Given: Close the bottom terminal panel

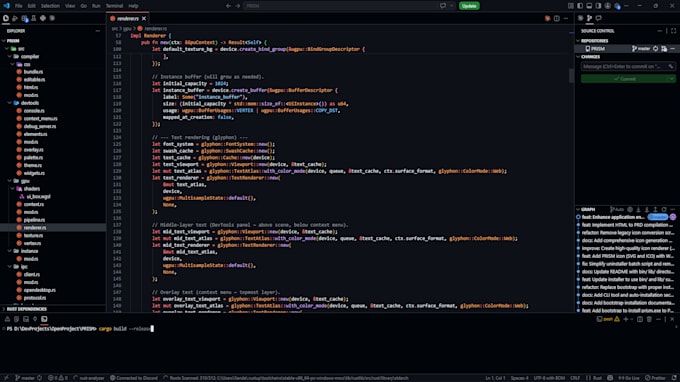Looking at the screenshot, I should point(672,319).
